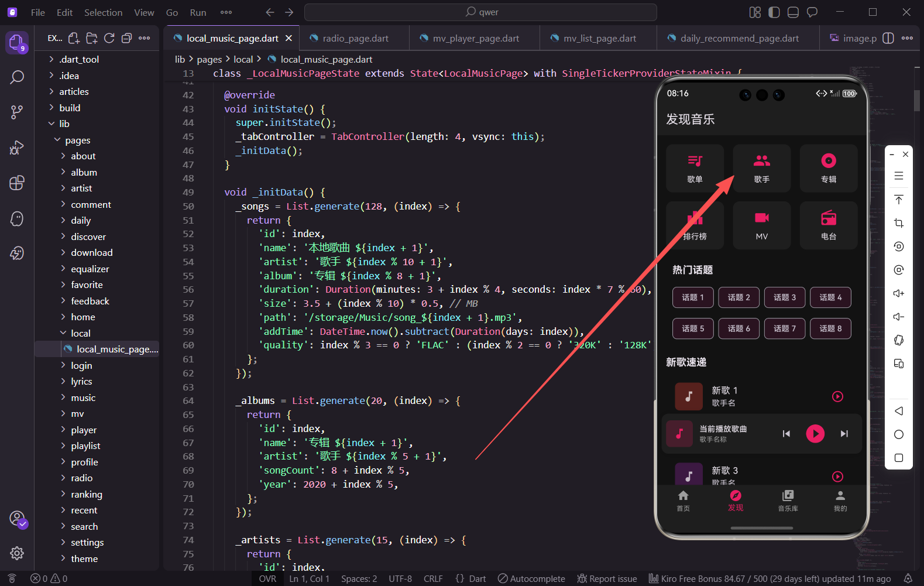Go forward with navigation arrow

(x=289, y=12)
